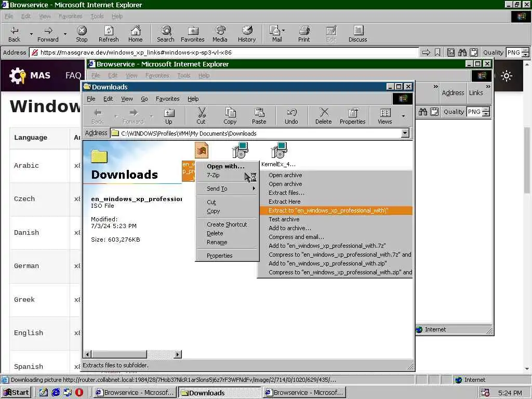Click the Downloads horizontal scrollbar right arrow
The image size is (532, 399).
pyautogui.click(x=178, y=354)
